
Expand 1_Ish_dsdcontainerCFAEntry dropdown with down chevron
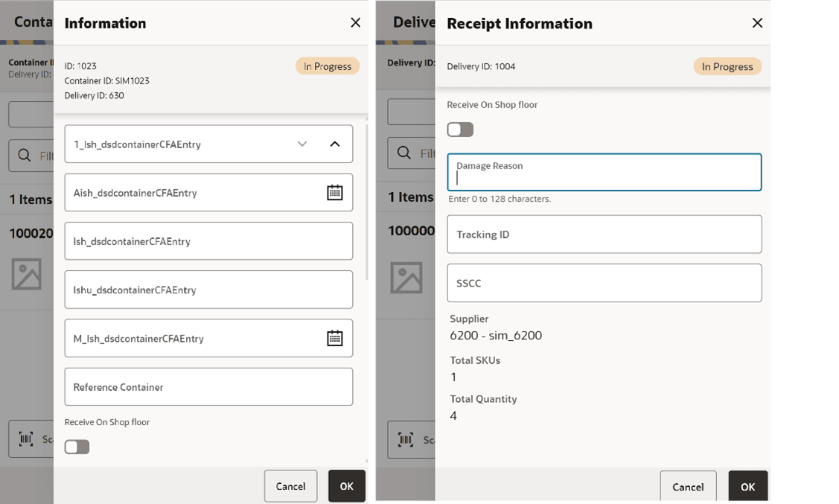click(302, 144)
